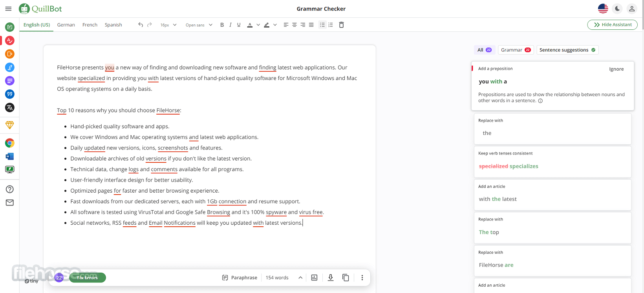Open the Citation Generator quotes icon
This screenshot has height=293, width=644.
point(10,94)
